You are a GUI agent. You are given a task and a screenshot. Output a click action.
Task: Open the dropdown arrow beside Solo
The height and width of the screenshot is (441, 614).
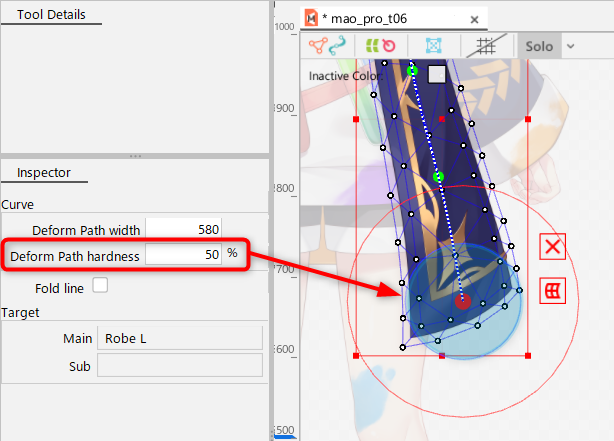coord(570,46)
